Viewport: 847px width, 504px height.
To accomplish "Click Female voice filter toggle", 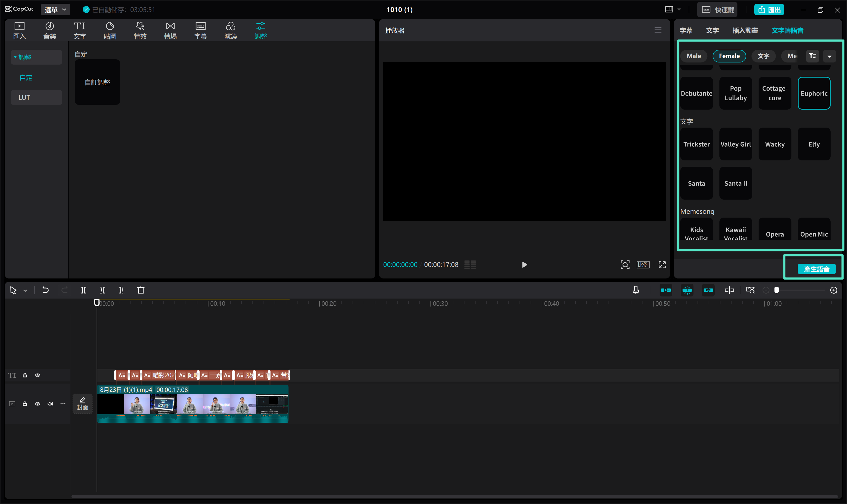I will tap(729, 55).
